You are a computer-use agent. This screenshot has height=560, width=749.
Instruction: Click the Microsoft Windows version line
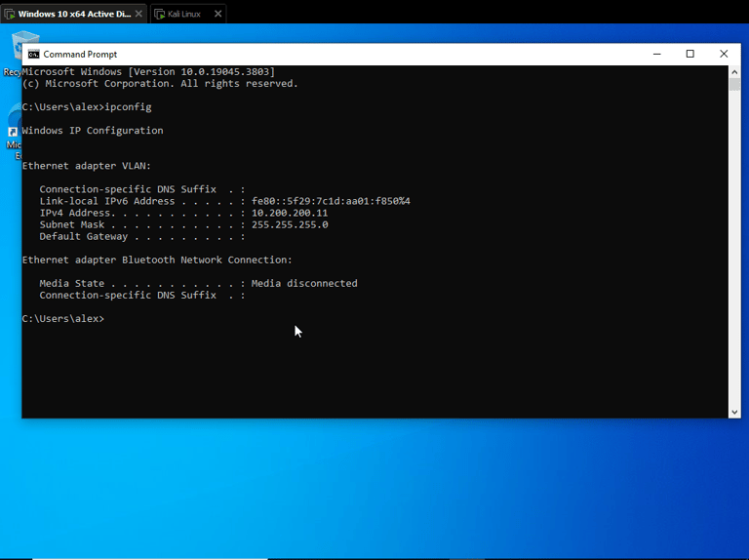(148, 71)
